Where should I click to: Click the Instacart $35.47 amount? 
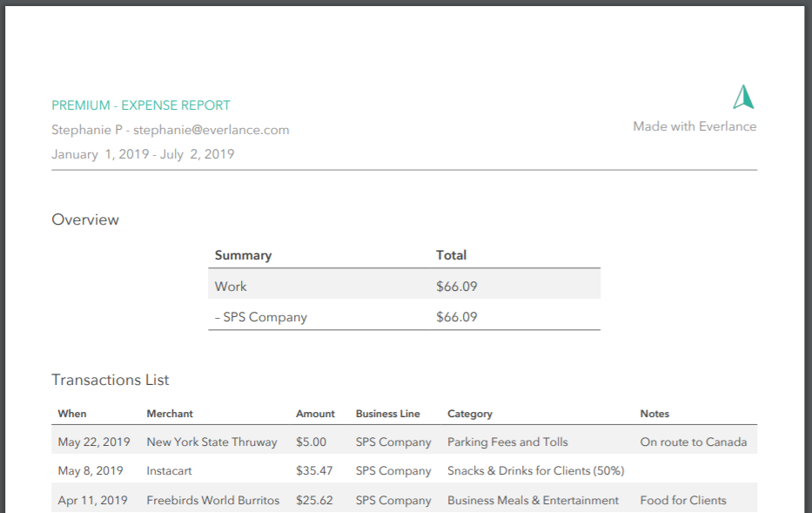tap(314, 470)
